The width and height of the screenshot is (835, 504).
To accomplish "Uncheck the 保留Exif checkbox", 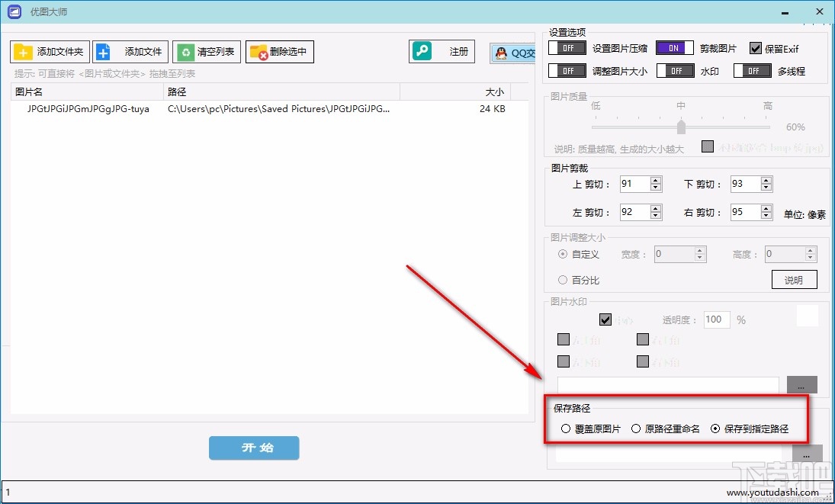I will click(755, 49).
